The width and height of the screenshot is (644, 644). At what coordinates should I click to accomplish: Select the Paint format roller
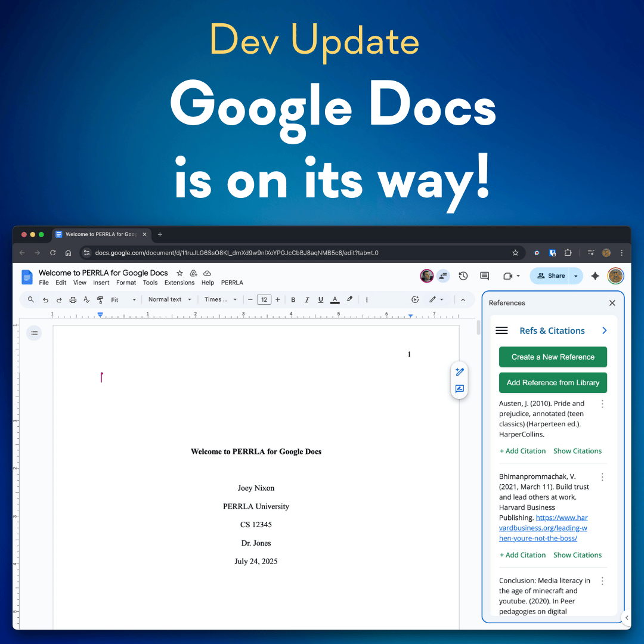click(x=100, y=300)
